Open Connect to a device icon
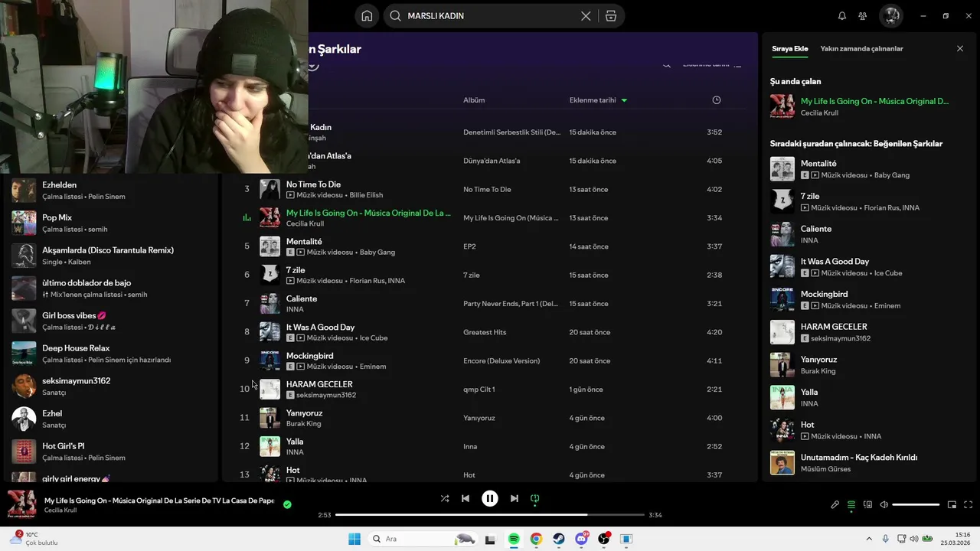Viewport: 980px width, 551px height. click(x=867, y=504)
